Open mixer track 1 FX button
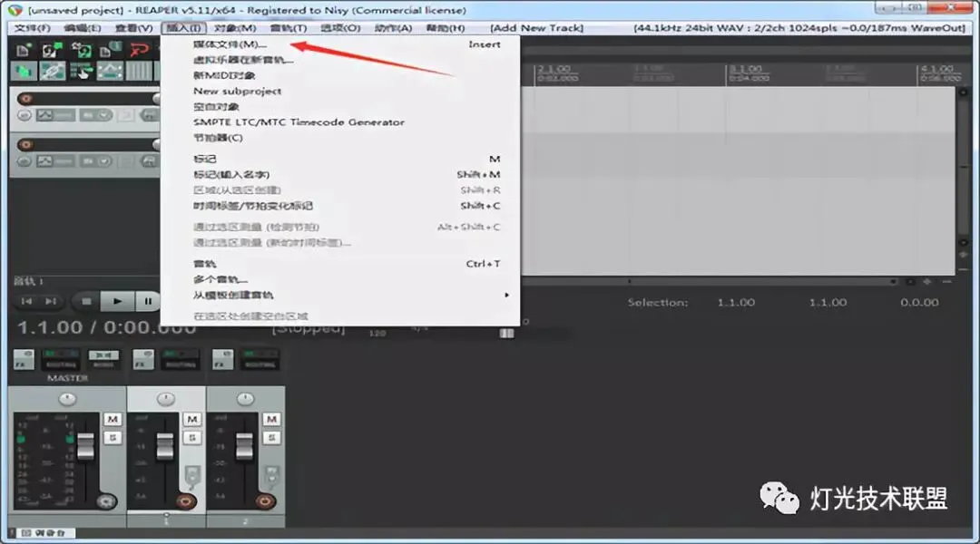Screen dimensions: 980x544 (143, 360)
